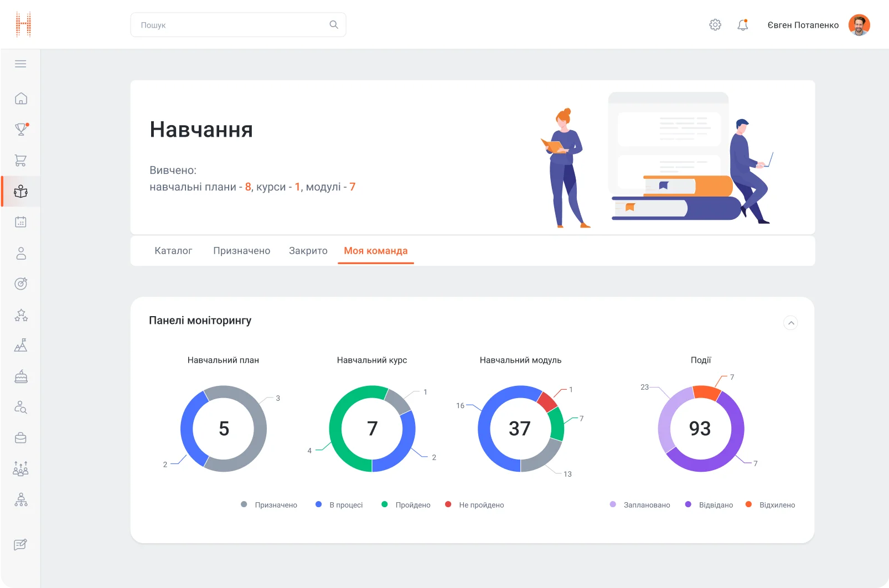Viewport: 889px width, 588px height.
Task: Open the org chart icon near sidebar bottom
Action: 20,500
